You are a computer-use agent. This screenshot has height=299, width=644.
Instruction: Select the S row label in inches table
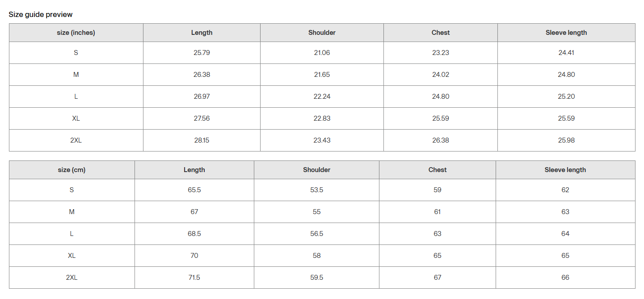[76, 53]
